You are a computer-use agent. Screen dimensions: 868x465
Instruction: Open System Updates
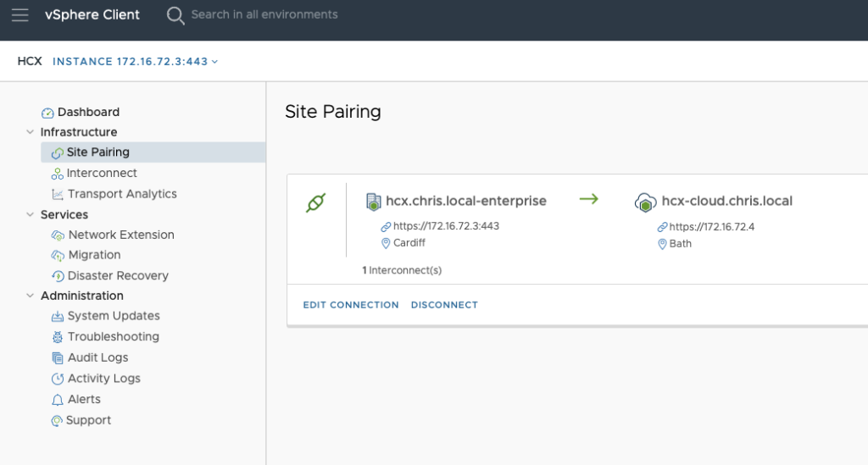[x=114, y=316]
